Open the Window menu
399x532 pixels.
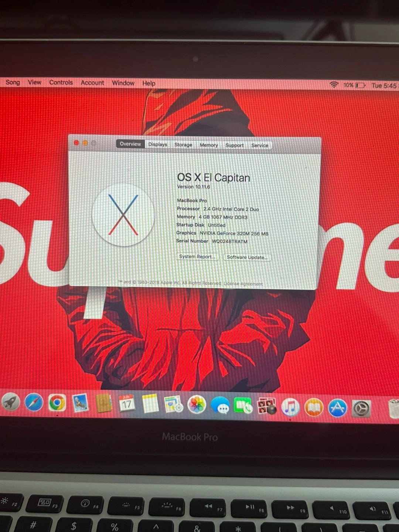[x=123, y=83]
